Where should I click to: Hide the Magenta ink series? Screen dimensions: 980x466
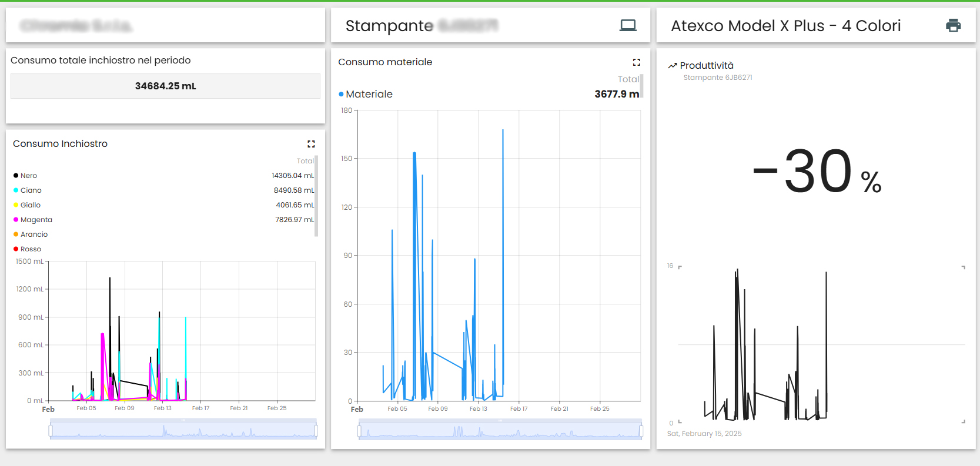point(36,220)
